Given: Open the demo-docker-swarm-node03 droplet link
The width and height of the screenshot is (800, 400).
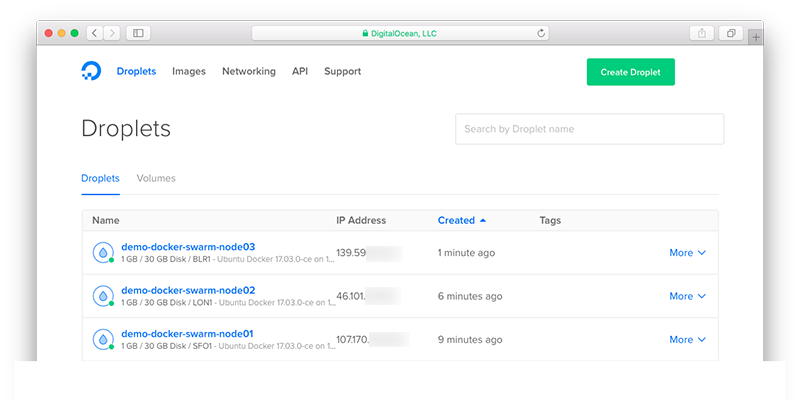Looking at the screenshot, I should pos(188,247).
